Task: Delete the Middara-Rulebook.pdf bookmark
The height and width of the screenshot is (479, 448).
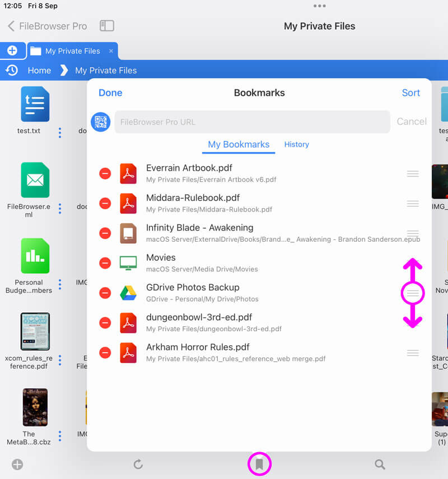Action: (x=105, y=204)
